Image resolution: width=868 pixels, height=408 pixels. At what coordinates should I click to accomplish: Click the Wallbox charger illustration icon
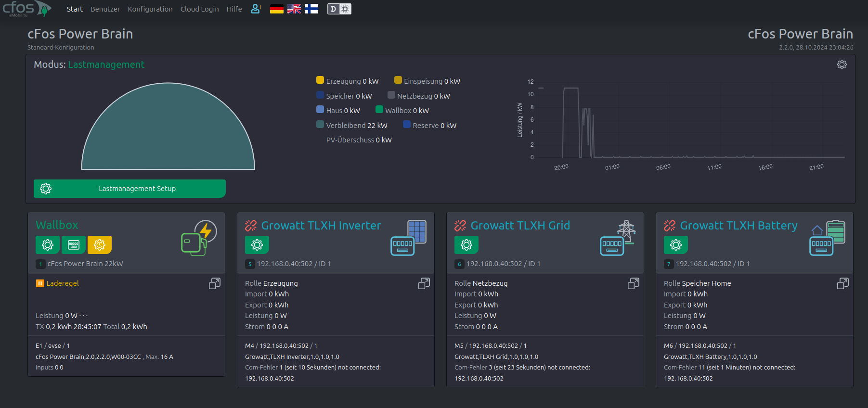click(x=199, y=238)
